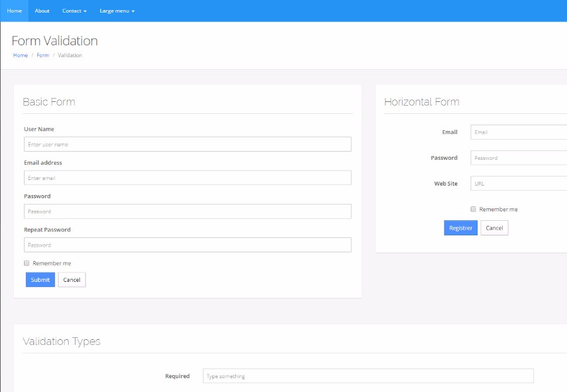Screen dimensions: 567x392
Task: Click the Home tab in navbar
Action: [14, 11]
